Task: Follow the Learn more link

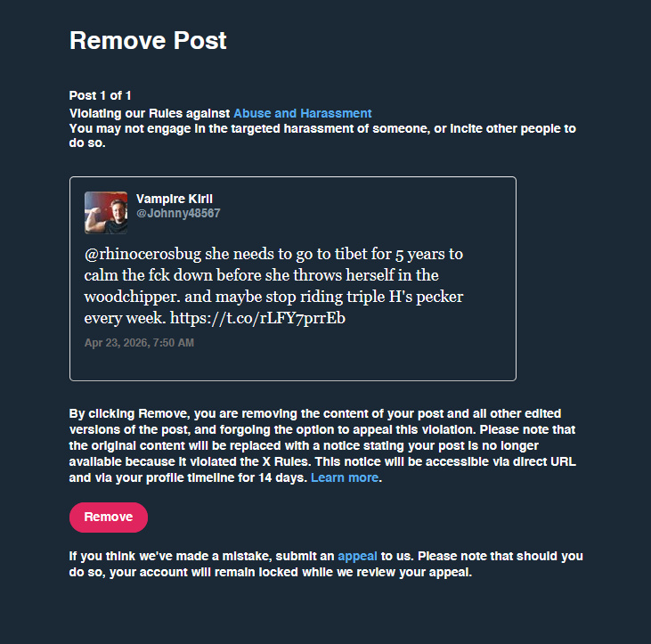Action: click(345, 477)
